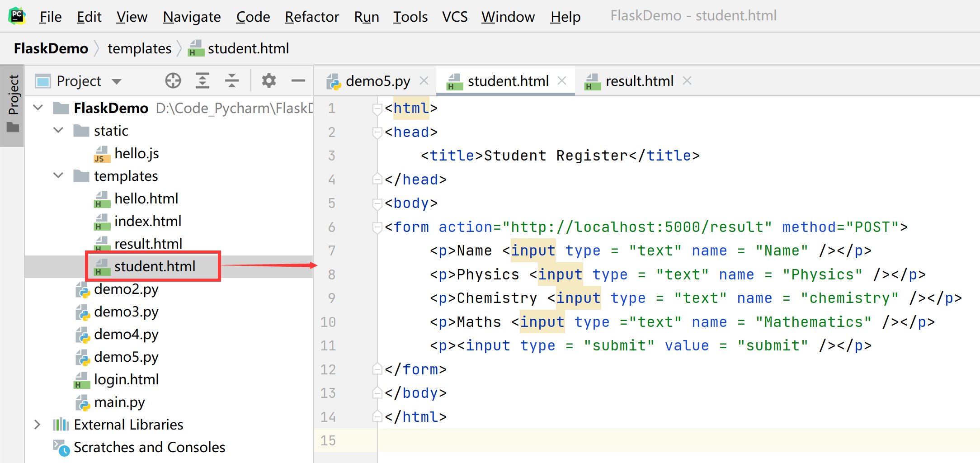Hide the Project panel with minus icon

pyautogui.click(x=298, y=81)
